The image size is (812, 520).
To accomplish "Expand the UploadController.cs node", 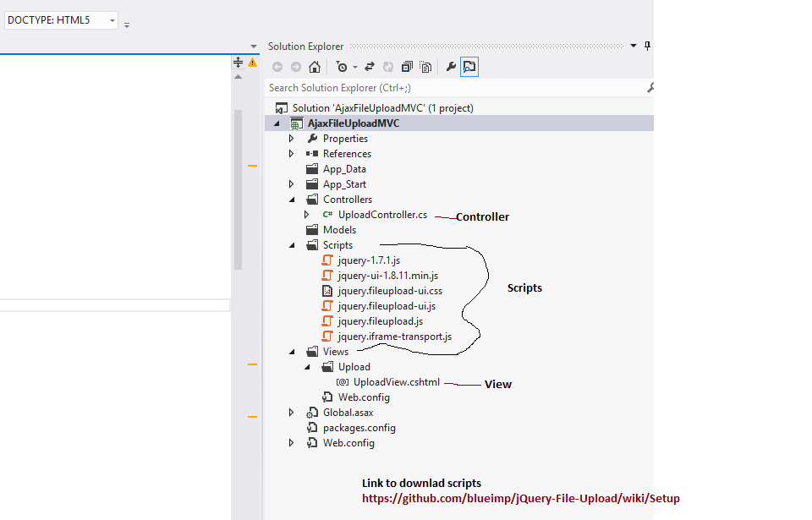I will click(x=306, y=215).
